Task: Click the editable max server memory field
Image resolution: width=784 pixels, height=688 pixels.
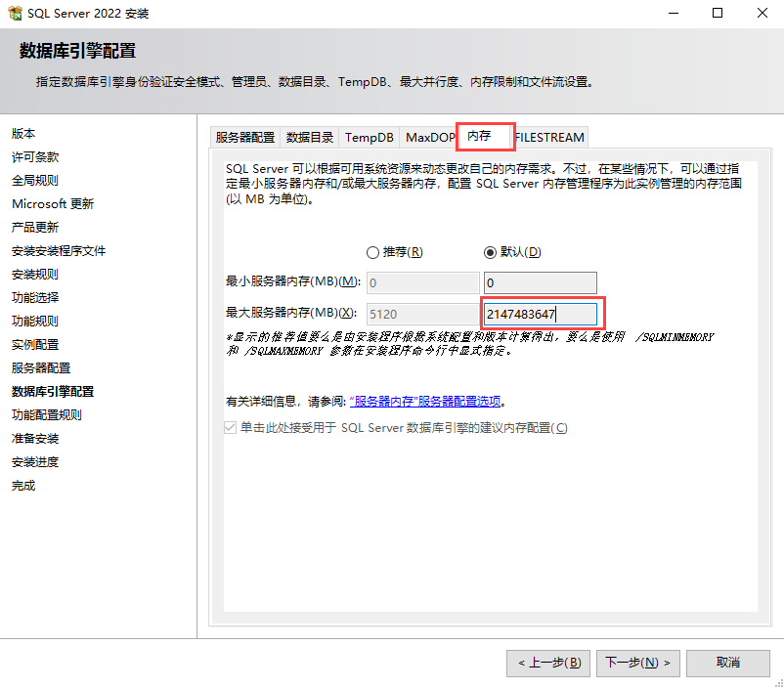Action: point(540,314)
